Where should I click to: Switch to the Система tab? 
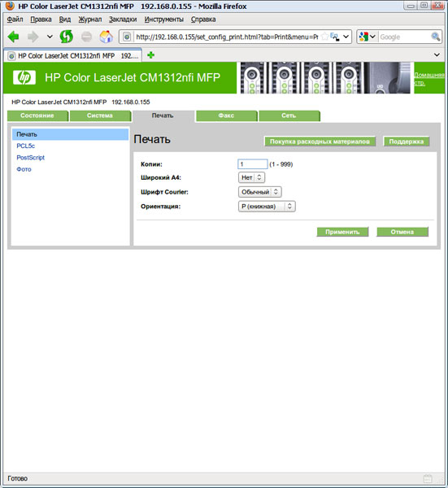coord(99,115)
